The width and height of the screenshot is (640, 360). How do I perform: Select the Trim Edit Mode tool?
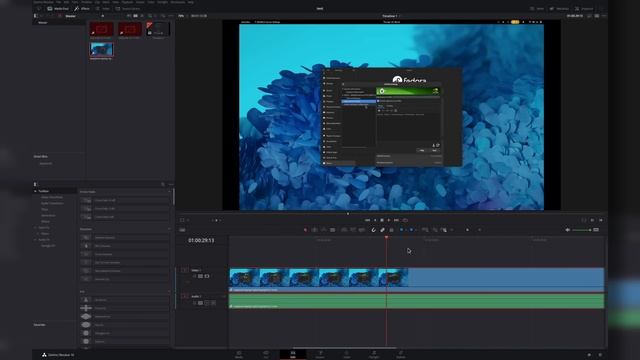point(314,230)
